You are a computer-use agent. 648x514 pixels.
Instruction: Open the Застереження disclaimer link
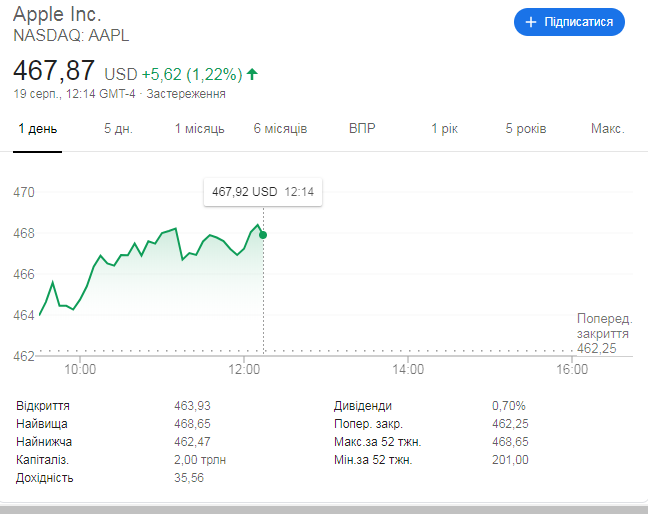point(186,94)
